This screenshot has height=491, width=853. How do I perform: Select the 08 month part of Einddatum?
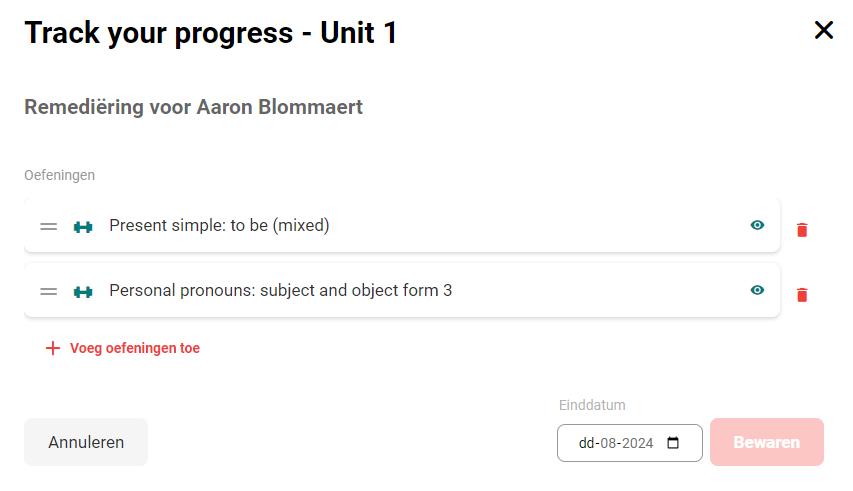pos(607,443)
